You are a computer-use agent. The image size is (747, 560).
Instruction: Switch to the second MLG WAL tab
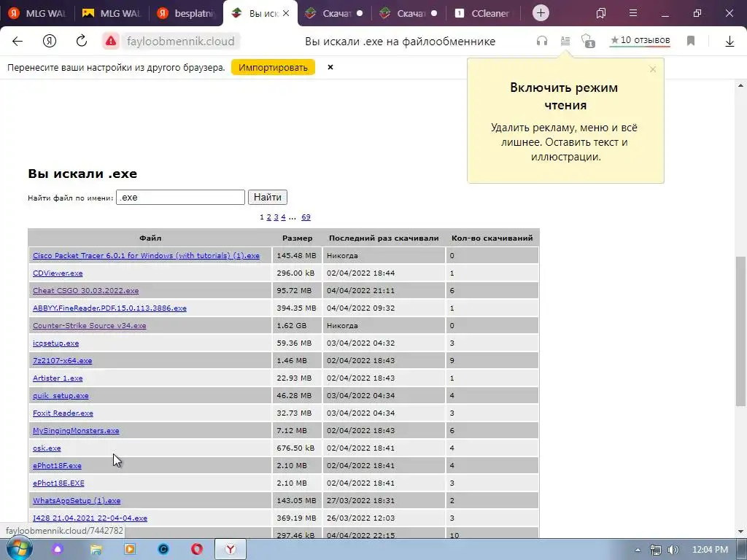pos(112,13)
